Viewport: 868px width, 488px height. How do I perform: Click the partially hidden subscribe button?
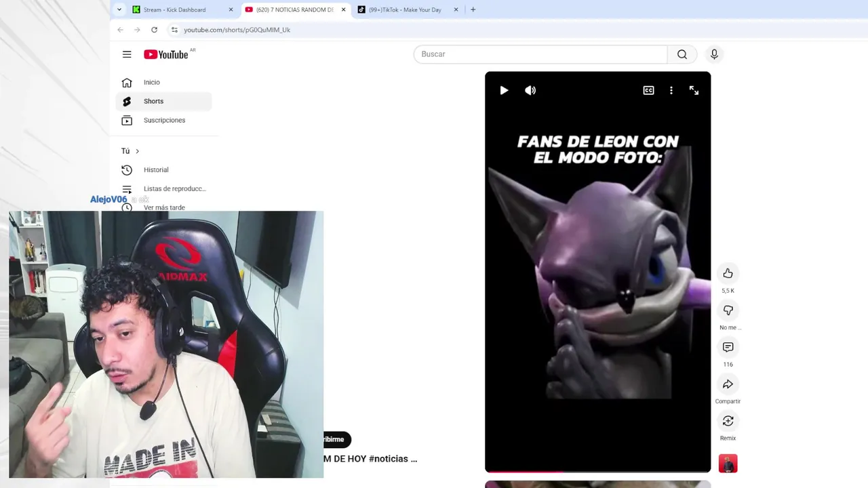click(x=337, y=439)
